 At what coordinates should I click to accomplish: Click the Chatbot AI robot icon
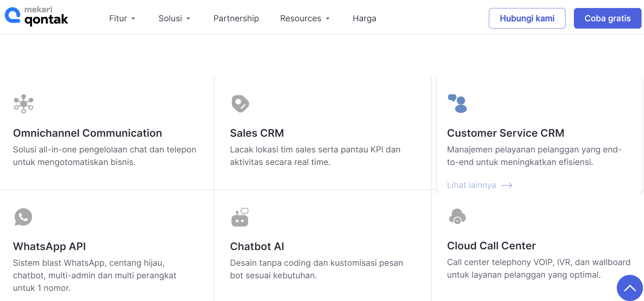point(240,217)
